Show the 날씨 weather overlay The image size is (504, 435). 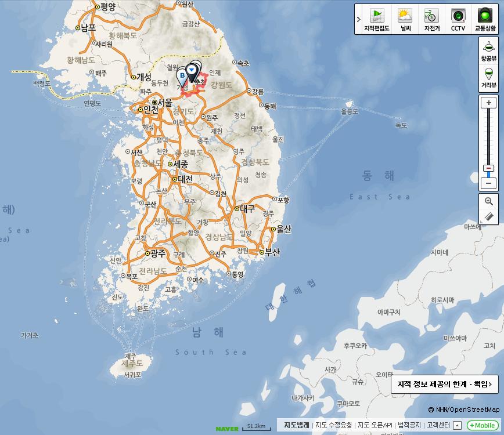pyautogui.click(x=405, y=19)
